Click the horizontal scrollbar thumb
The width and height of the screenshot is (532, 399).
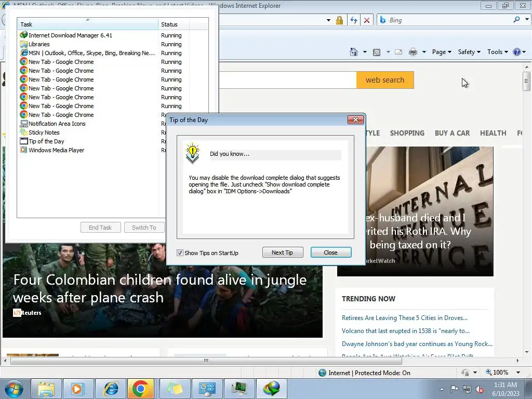coord(206,361)
